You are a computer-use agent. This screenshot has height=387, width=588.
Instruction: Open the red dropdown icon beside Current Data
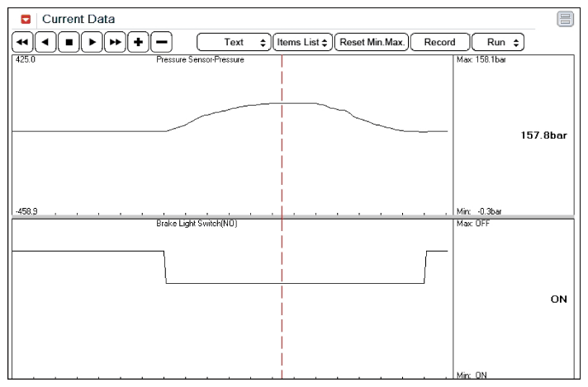pyautogui.click(x=26, y=19)
